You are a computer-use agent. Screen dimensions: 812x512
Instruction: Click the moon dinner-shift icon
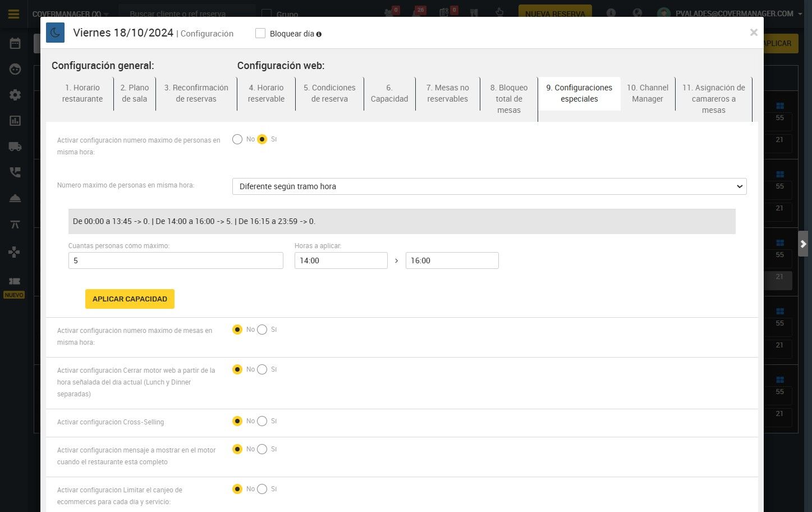[55, 33]
